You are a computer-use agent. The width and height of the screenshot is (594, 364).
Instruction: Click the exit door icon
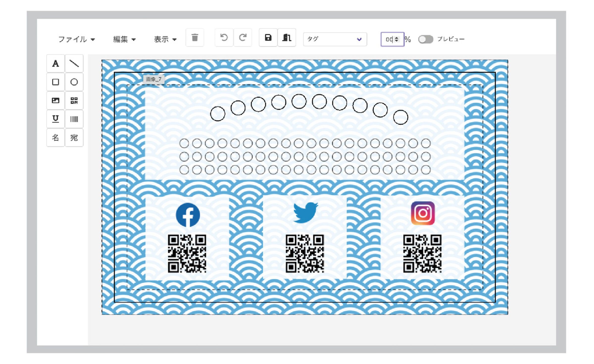[287, 38]
